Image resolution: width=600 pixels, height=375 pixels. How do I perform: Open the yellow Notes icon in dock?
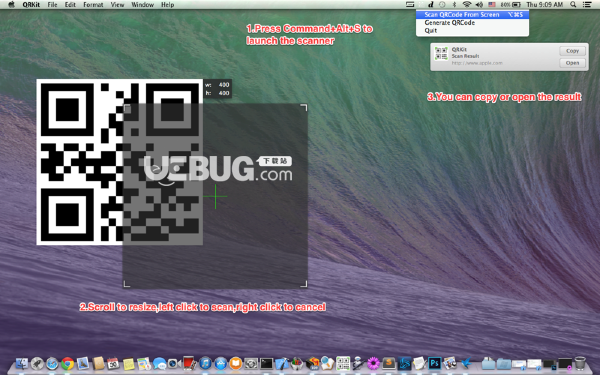[129, 364]
